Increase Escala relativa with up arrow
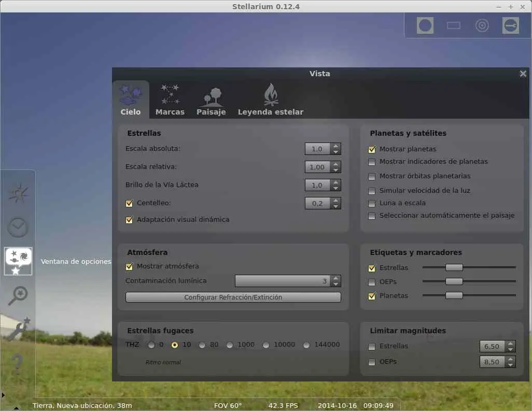Screen dimensions: 532x411 click(335, 164)
